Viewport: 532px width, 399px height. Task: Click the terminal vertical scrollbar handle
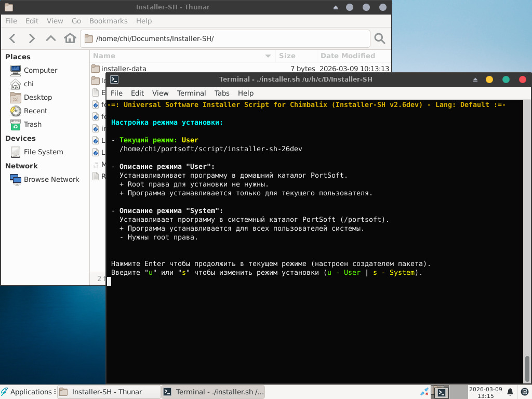coord(527,368)
